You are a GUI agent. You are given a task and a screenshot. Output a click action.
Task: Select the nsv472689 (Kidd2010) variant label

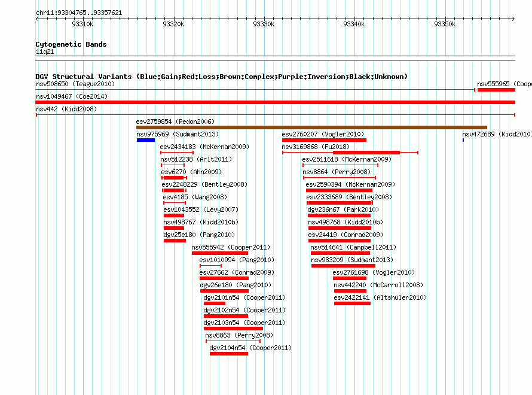tap(497, 134)
